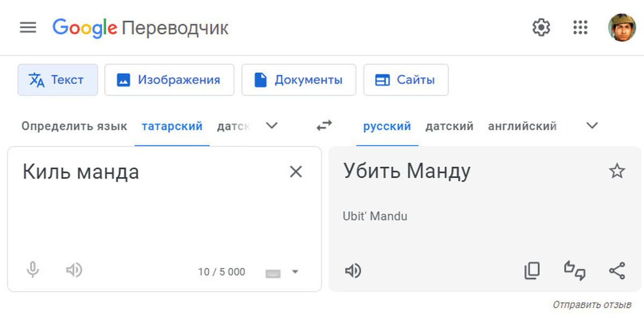Image resolution: width=644 pixels, height=320 pixels.
Task: Listen to the source text
Action: (x=74, y=270)
